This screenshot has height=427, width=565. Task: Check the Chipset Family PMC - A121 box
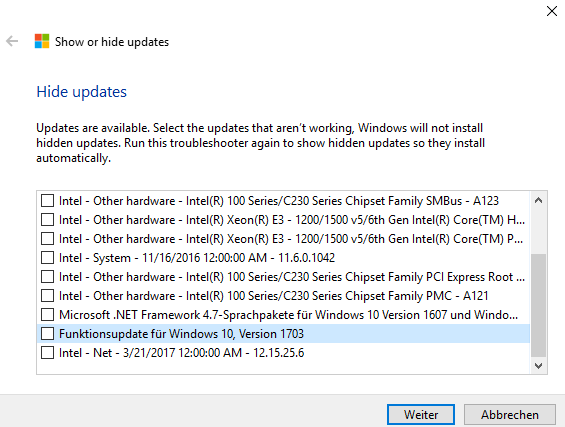47,296
